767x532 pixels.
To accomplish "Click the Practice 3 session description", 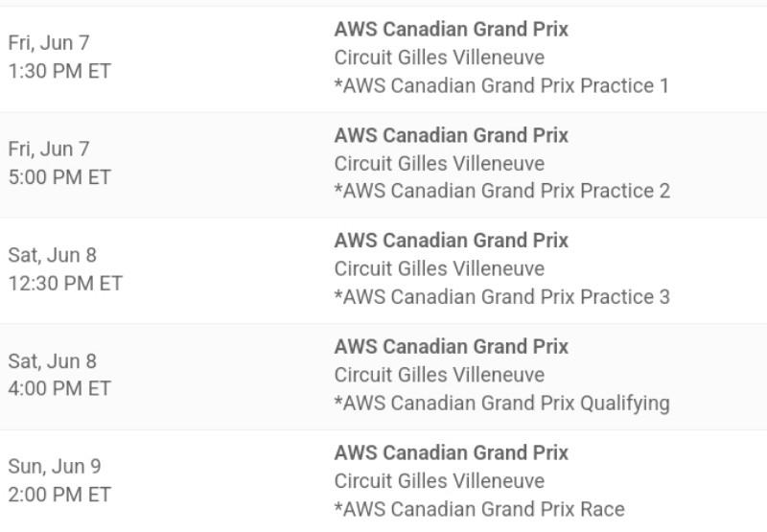I will tap(501, 297).
